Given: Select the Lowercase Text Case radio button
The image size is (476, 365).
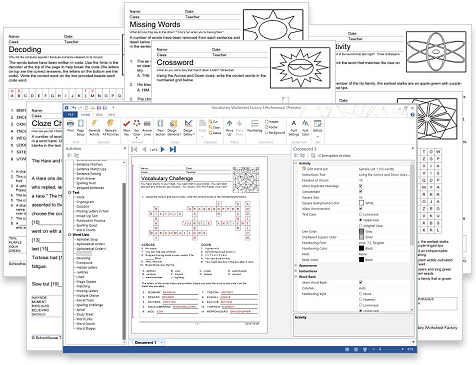Looking at the screenshot, I should (361, 214).
